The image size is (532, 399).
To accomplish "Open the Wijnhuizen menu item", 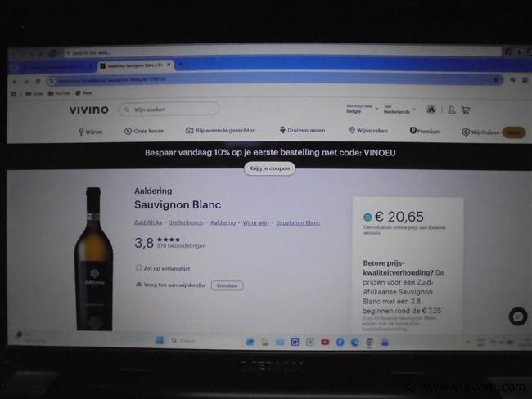I will click(480, 132).
